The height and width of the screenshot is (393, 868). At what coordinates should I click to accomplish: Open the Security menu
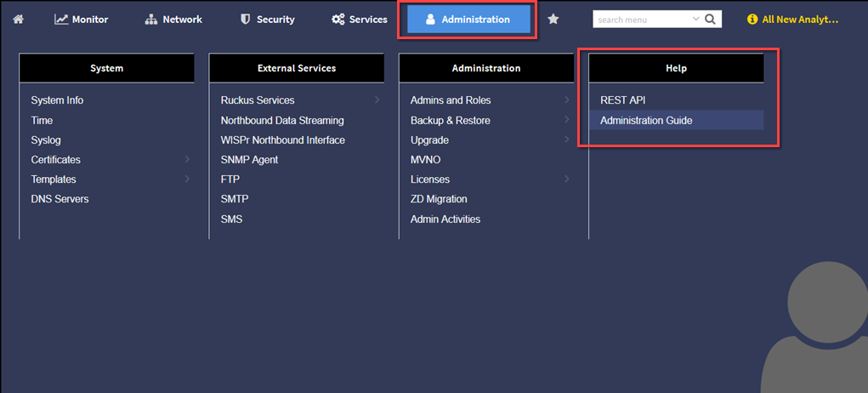[268, 20]
